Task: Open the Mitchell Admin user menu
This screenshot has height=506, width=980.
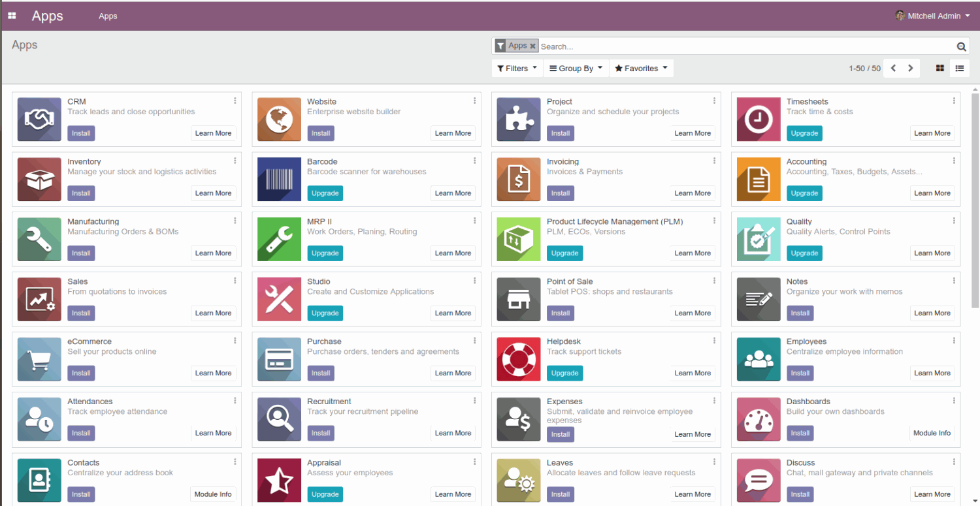Action: [932, 16]
